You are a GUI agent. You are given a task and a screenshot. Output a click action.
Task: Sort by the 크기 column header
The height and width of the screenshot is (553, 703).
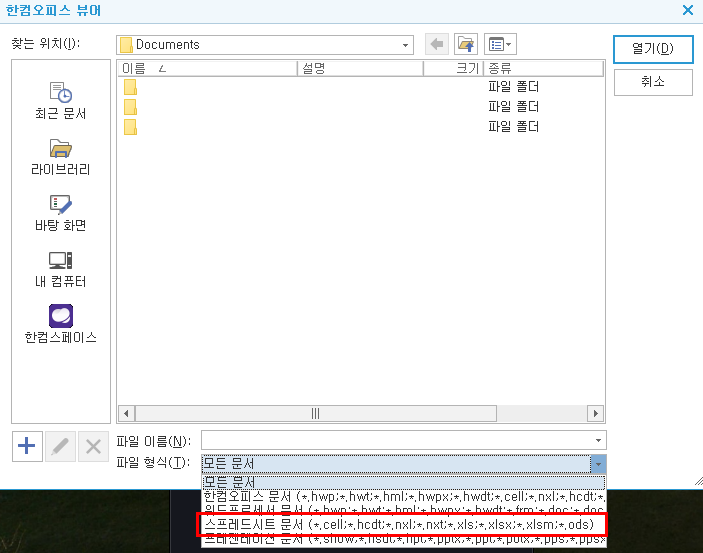click(x=453, y=69)
